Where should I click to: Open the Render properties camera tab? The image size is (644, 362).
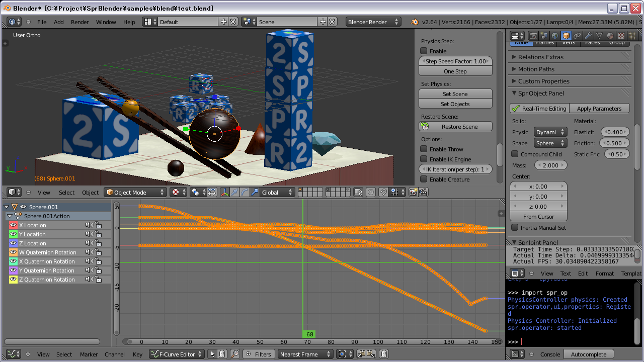533,36
